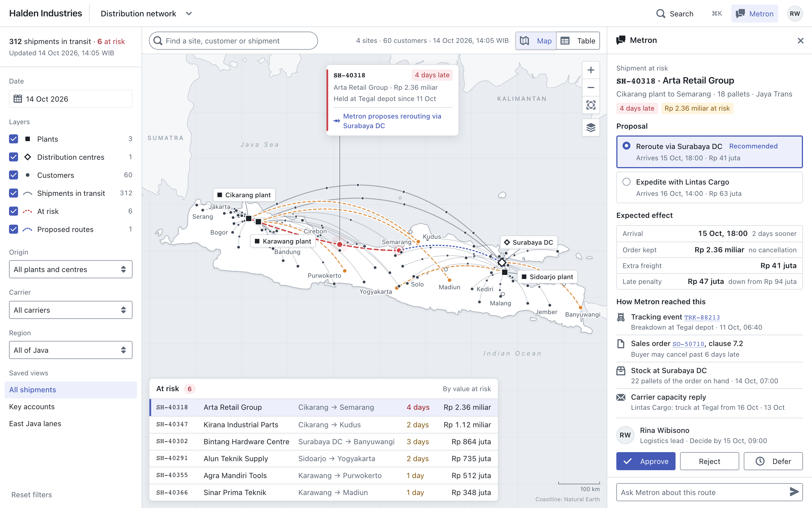Select the SH-40318 Arta Retail Group row
Viewport: 812px width, 508px height.
click(323, 407)
